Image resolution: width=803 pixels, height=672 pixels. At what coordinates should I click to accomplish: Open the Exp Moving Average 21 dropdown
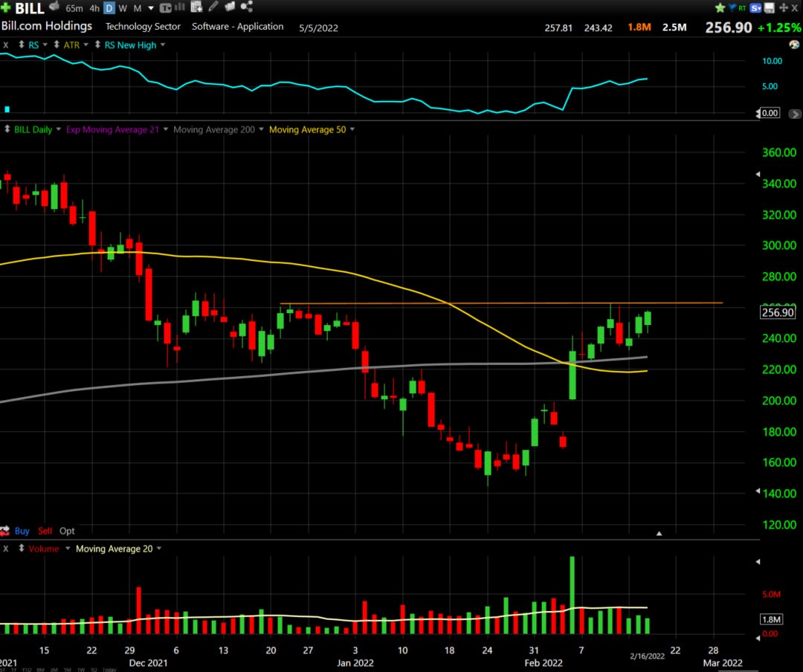165,129
